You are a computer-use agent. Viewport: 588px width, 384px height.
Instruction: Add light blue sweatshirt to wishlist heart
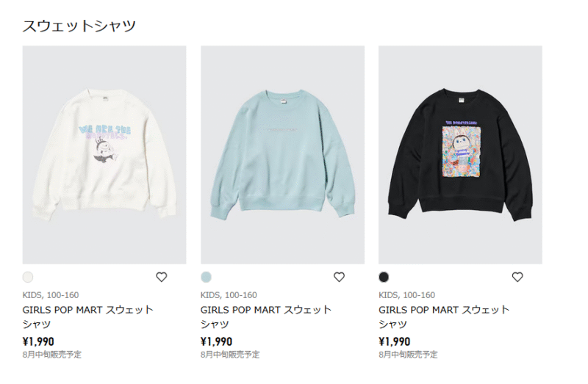339,278
